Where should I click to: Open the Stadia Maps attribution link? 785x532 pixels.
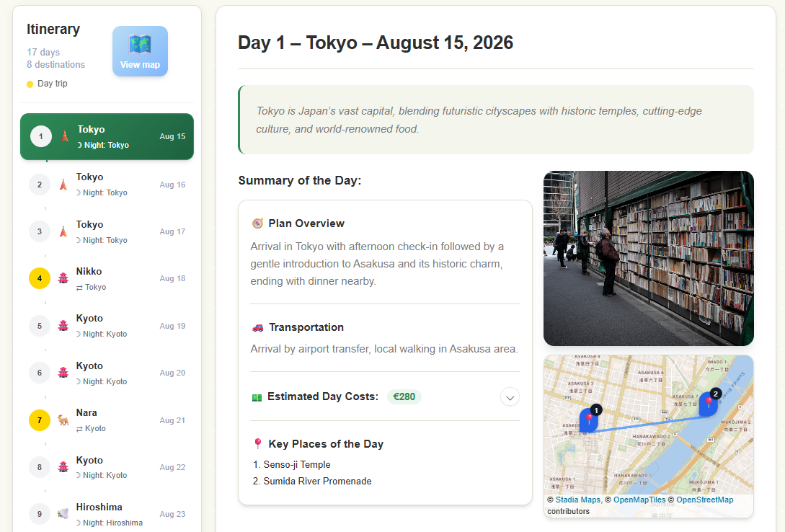coord(577,500)
